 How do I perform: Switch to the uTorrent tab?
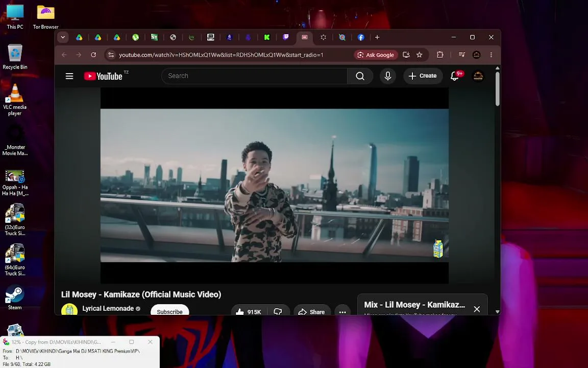click(135, 37)
